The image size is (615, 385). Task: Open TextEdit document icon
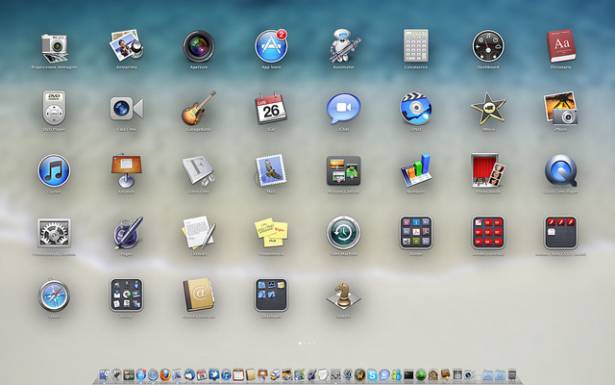click(199, 232)
